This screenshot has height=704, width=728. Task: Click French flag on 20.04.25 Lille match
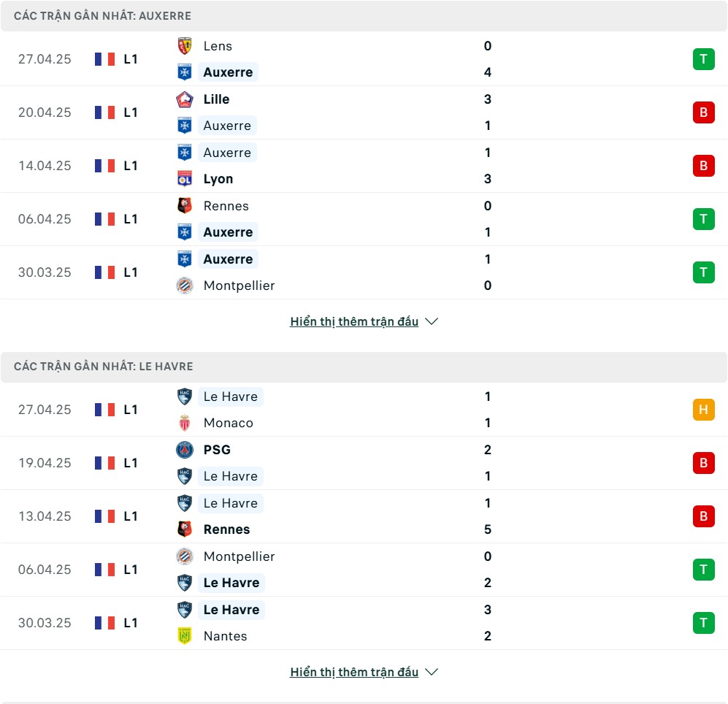point(104,112)
